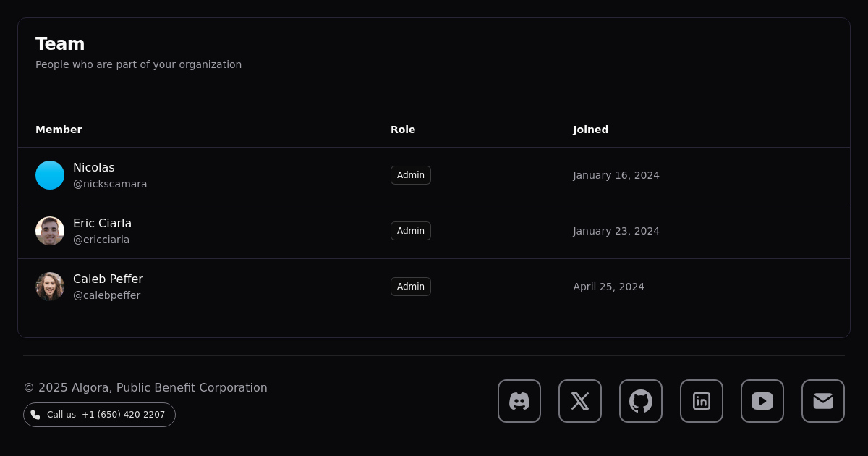
Task: Open the GitHub icon link
Action: pyautogui.click(x=641, y=401)
